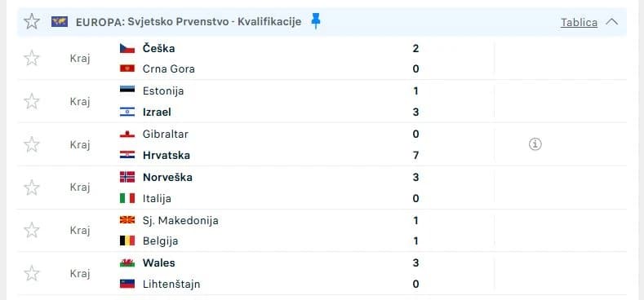Click the blue pin icon
The image size is (644, 300).
[315, 21]
